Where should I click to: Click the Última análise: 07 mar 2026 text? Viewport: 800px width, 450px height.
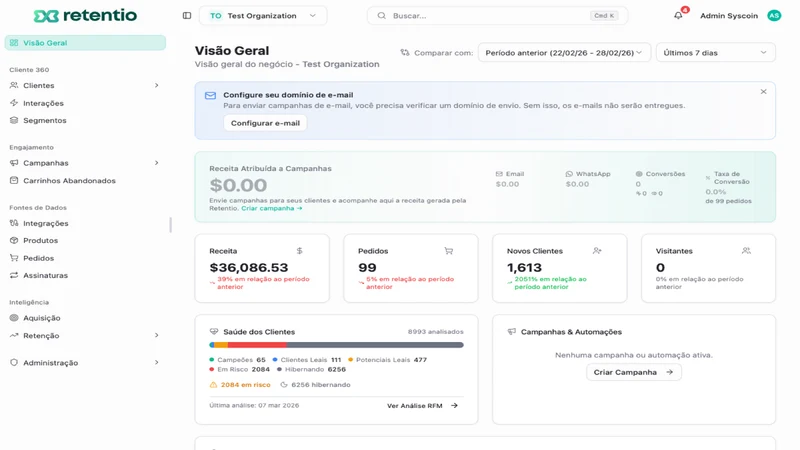254,405
